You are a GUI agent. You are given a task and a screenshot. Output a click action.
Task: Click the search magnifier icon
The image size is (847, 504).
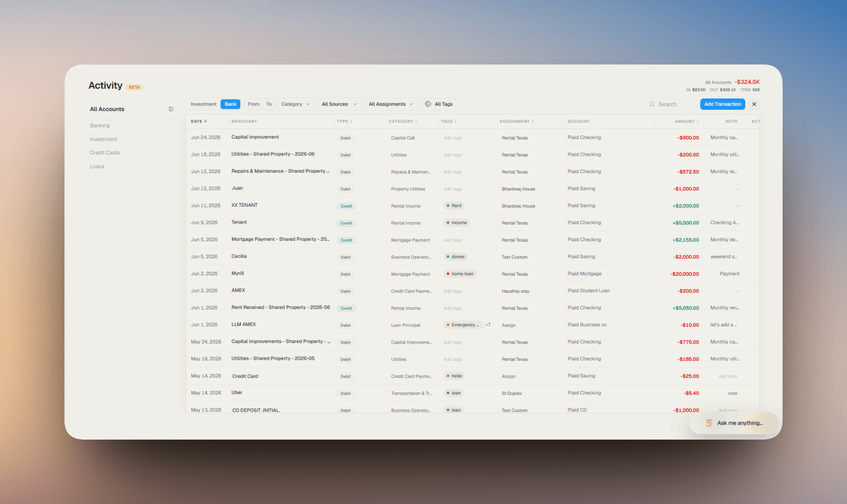pos(652,104)
